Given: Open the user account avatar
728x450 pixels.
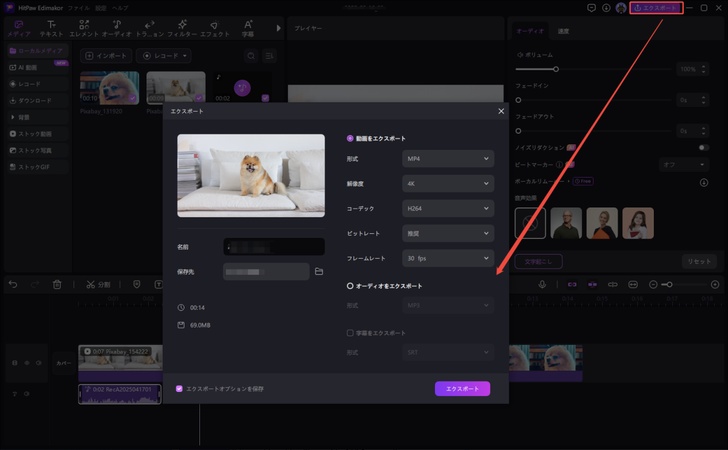Looking at the screenshot, I should [x=621, y=8].
